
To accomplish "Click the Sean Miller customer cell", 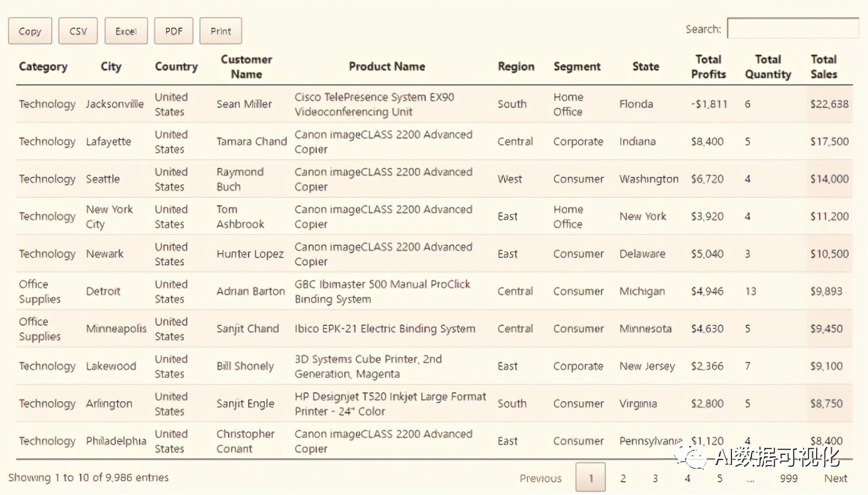I will pos(244,105).
